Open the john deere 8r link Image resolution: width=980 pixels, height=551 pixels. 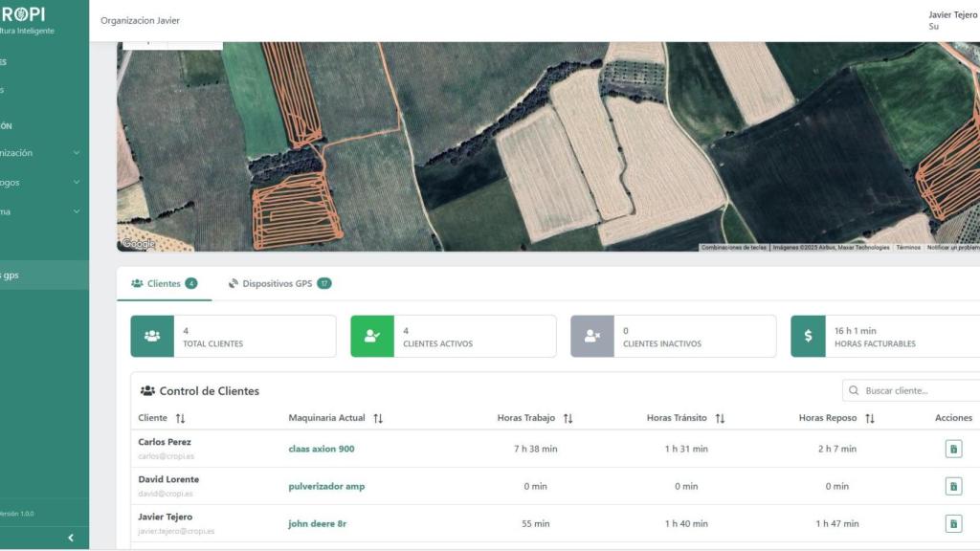pyautogui.click(x=315, y=523)
